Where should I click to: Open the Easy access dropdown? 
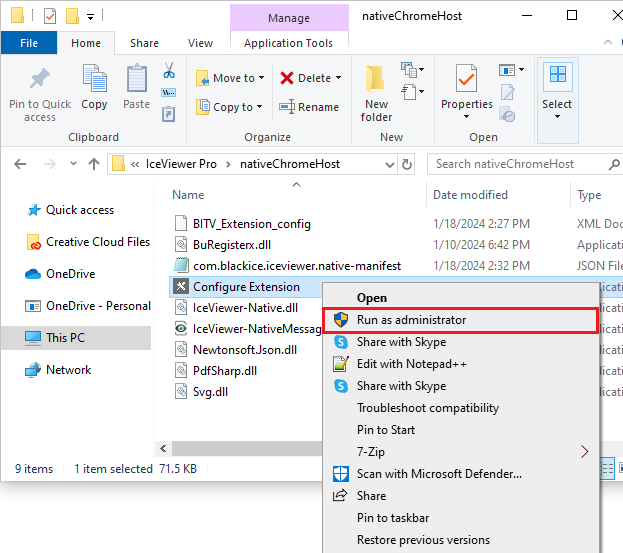413,92
